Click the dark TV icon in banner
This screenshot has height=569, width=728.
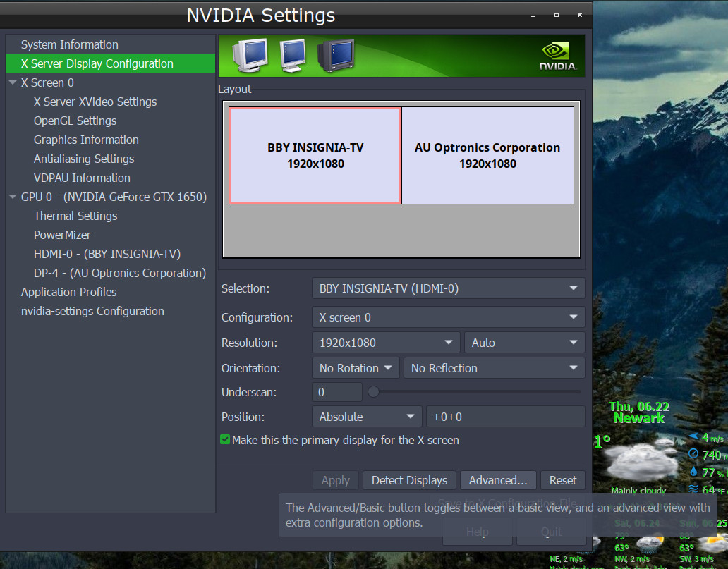click(x=336, y=56)
